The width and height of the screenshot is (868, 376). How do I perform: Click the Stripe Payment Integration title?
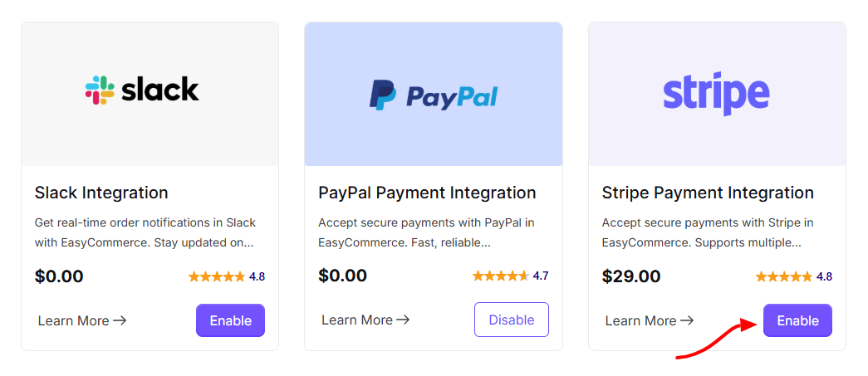[708, 193]
